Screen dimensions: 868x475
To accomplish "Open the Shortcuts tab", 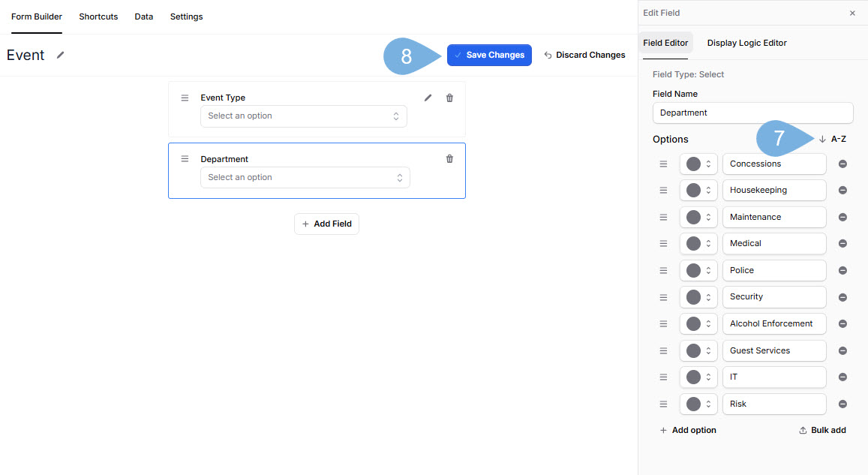I will pyautogui.click(x=98, y=17).
